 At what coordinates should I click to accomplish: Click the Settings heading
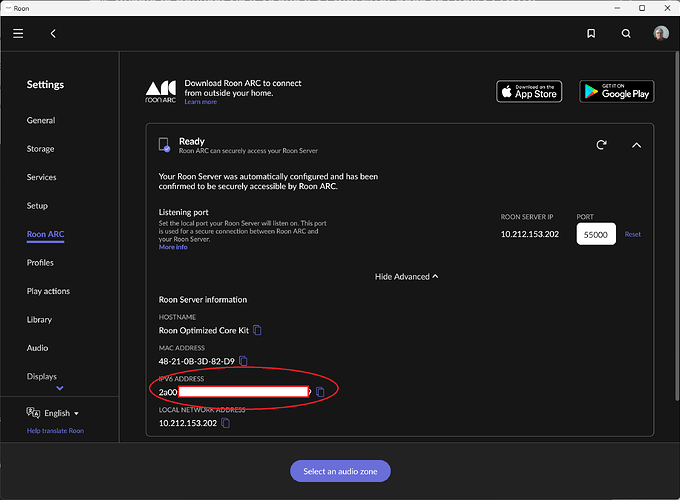[x=45, y=85]
